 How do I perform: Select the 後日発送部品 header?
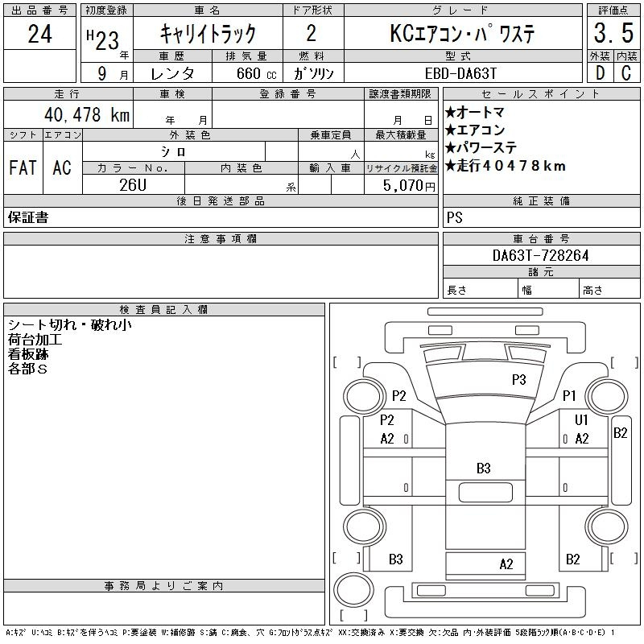click(221, 200)
